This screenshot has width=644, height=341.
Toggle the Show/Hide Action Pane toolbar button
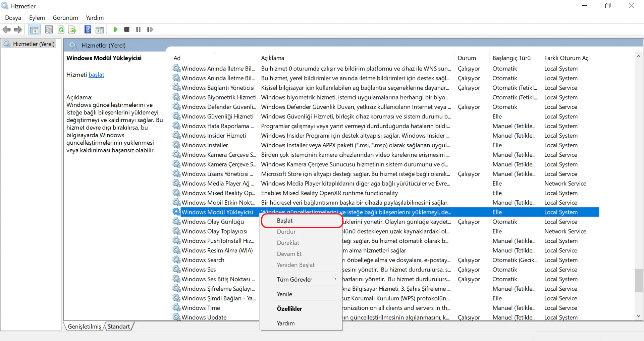100,30
